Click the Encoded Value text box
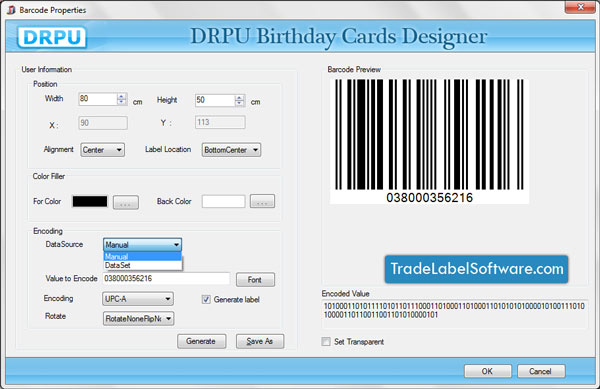This screenshot has width=600, height=389. click(455, 314)
